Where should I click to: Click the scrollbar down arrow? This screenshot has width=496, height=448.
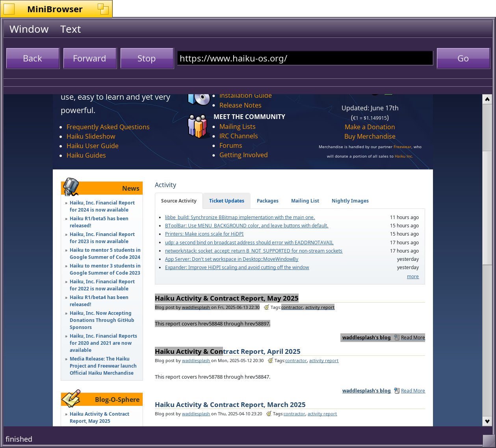click(487, 421)
